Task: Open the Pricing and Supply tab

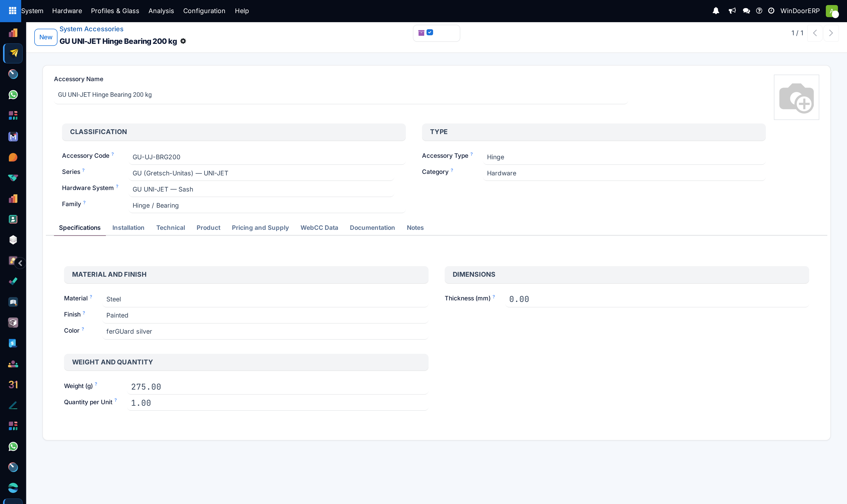Action: pos(260,228)
